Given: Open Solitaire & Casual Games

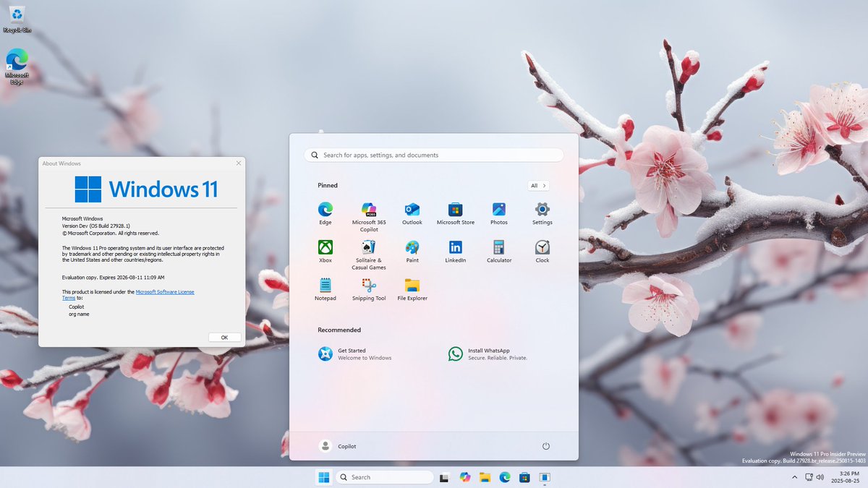Looking at the screenshot, I should point(369,254).
